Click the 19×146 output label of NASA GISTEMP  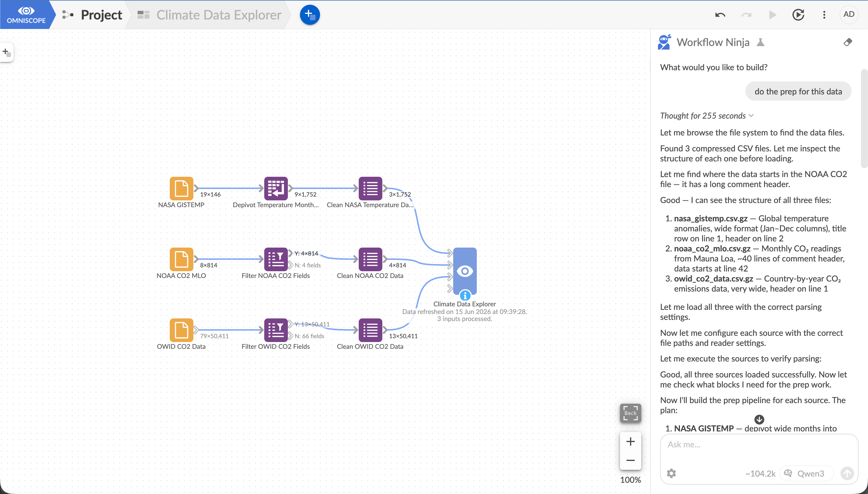tap(210, 194)
